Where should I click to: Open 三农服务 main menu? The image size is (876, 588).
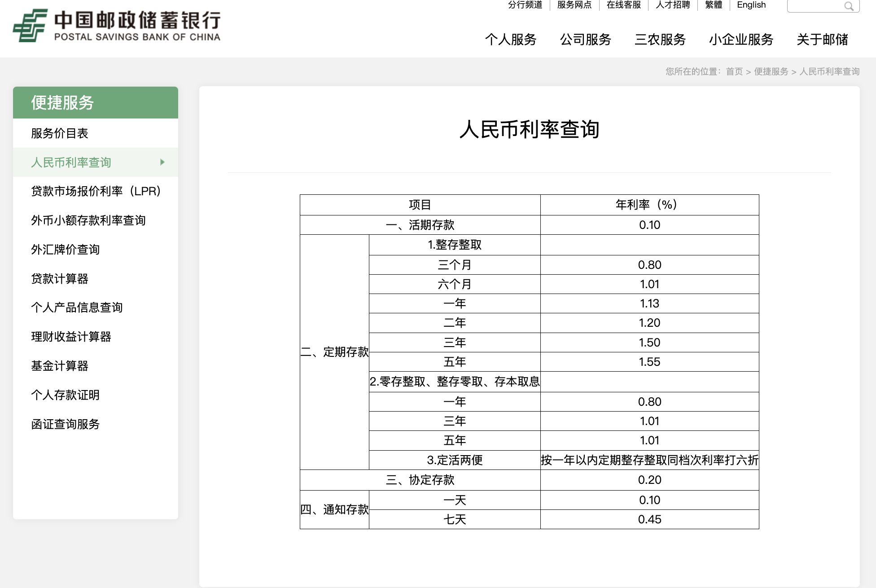tap(660, 39)
